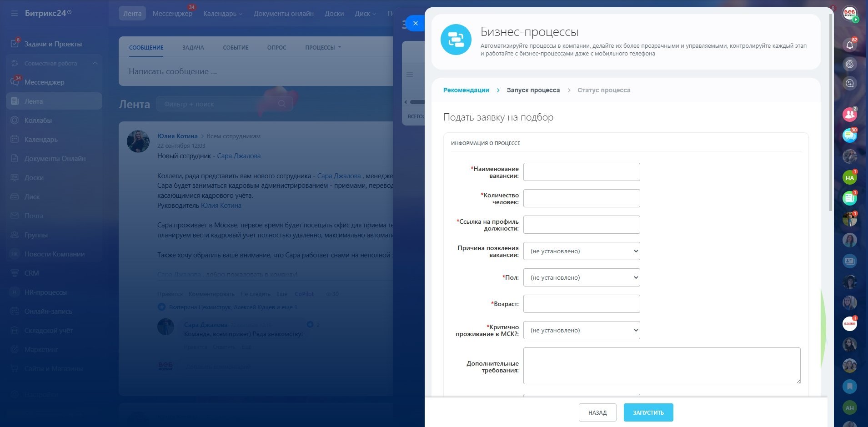Switch to the ОПРОС tab

pyautogui.click(x=276, y=47)
